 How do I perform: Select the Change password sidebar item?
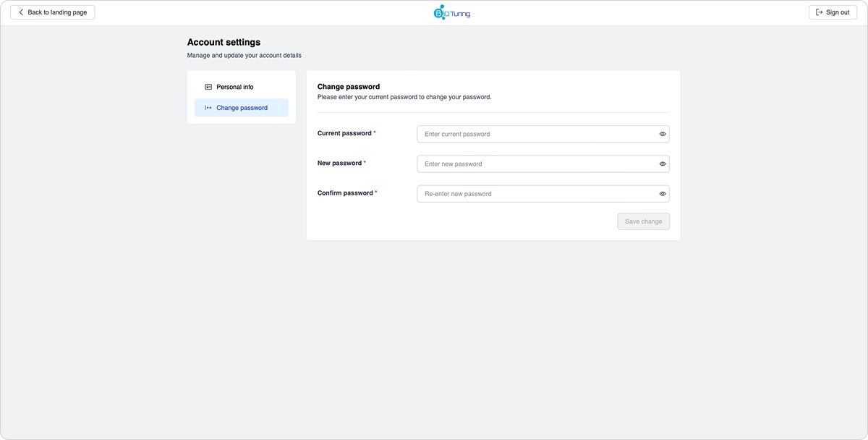[x=242, y=108]
